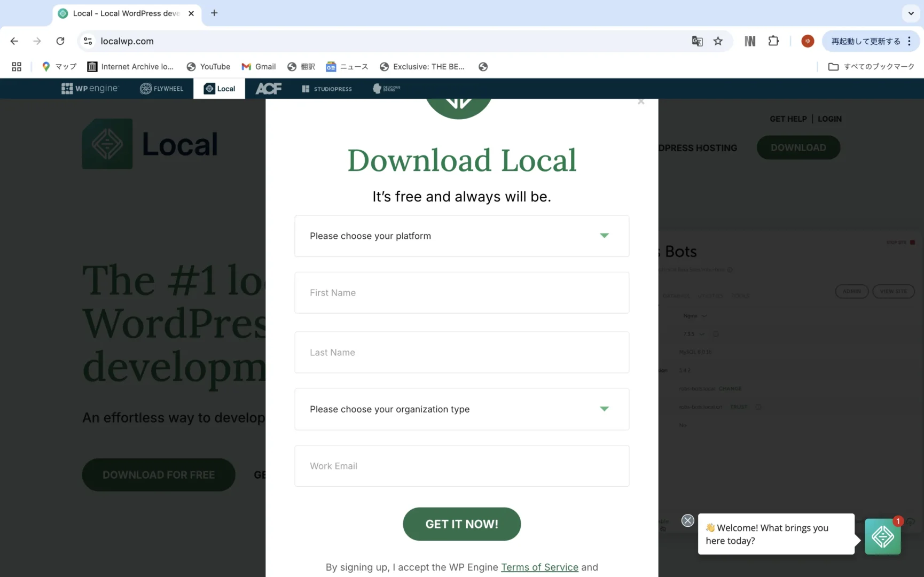Bookmark this page with the star icon
Image resolution: width=924 pixels, height=577 pixels.
(x=718, y=41)
